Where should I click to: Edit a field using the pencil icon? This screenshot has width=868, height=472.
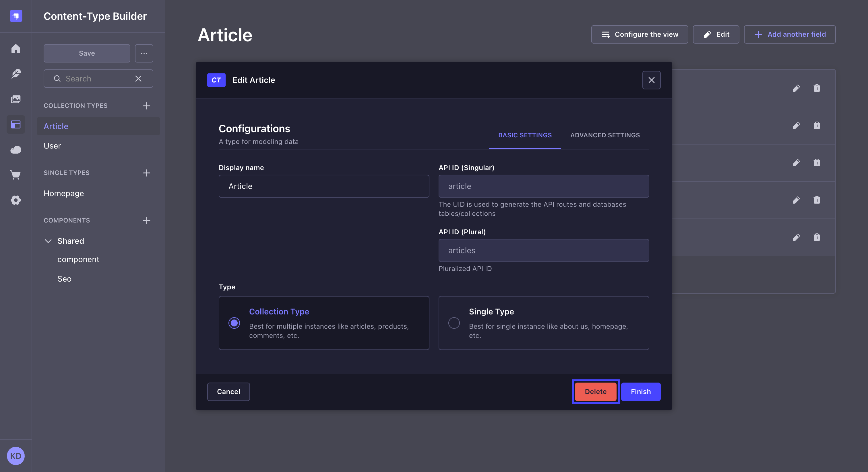pos(796,88)
